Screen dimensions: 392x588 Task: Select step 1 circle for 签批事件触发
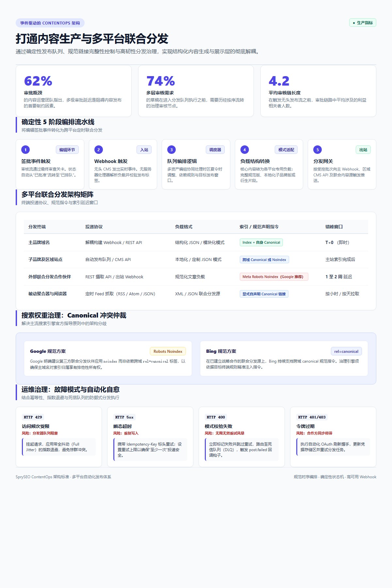click(x=25, y=150)
